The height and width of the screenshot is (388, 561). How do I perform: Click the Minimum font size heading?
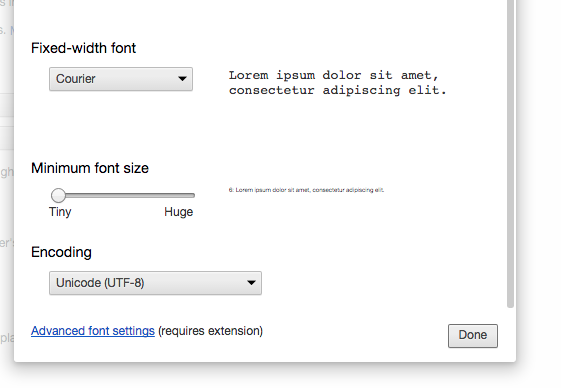point(90,168)
